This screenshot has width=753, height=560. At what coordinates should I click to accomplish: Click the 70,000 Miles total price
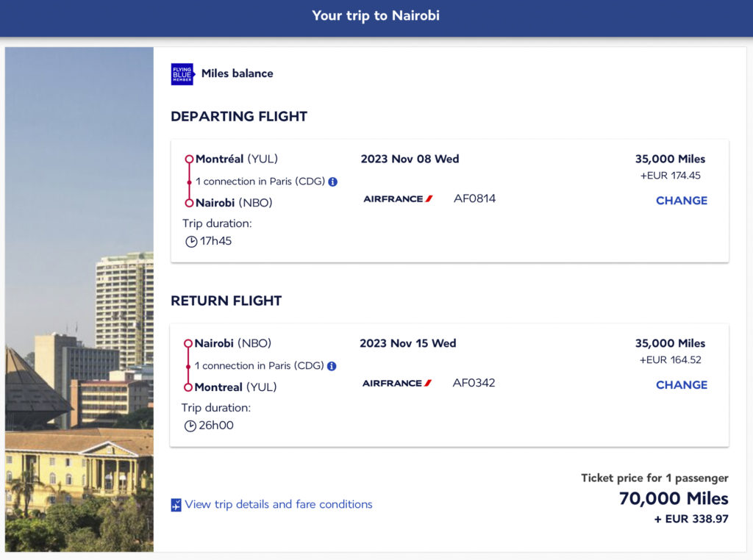pyautogui.click(x=673, y=498)
